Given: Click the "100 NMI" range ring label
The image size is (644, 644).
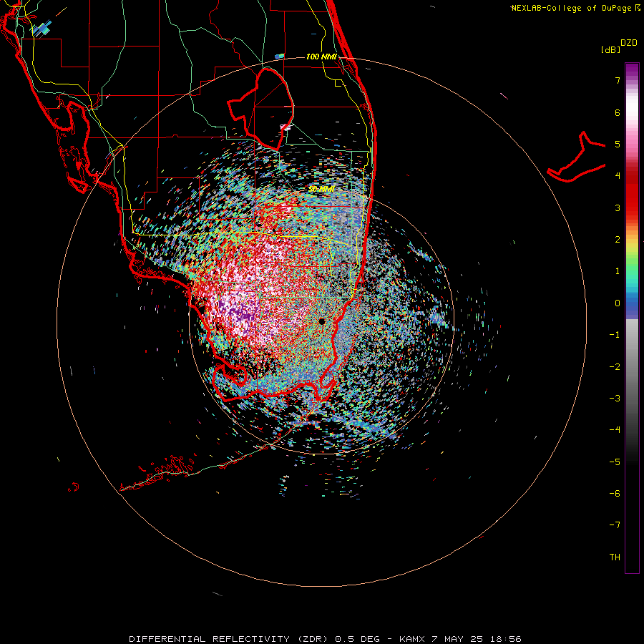Looking at the screenshot, I should [321, 57].
